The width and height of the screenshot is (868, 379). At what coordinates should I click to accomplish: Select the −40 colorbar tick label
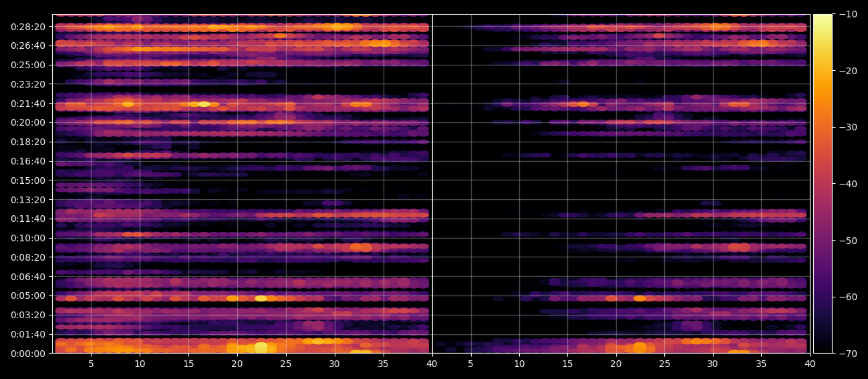[x=848, y=184]
